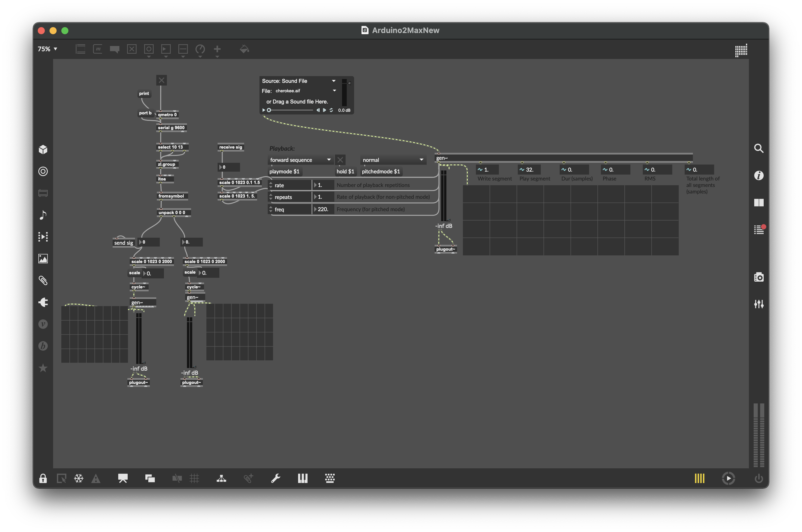Open the forward sequence playmode menu
802x532 pixels.
click(x=300, y=160)
